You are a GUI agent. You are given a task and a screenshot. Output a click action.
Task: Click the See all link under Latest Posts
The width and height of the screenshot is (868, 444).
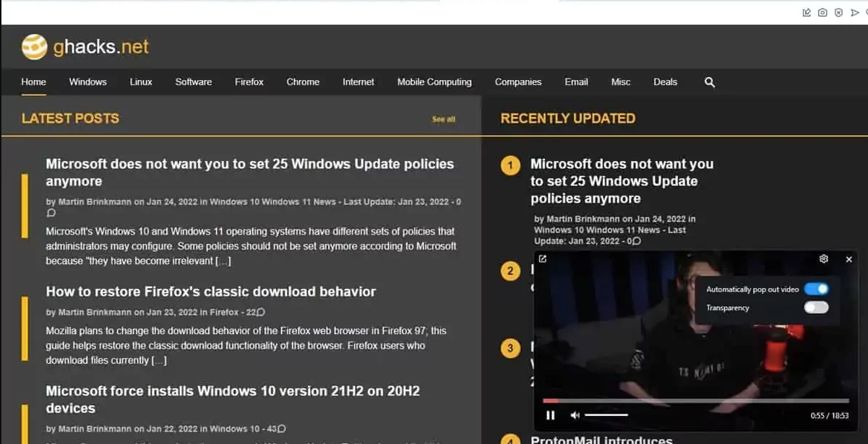click(443, 119)
